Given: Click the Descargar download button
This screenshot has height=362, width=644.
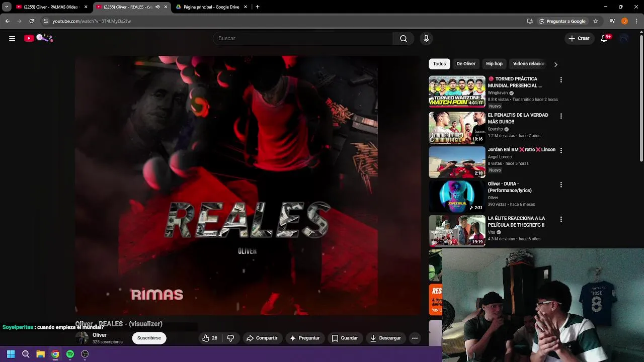Looking at the screenshot, I should (x=385, y=338).
